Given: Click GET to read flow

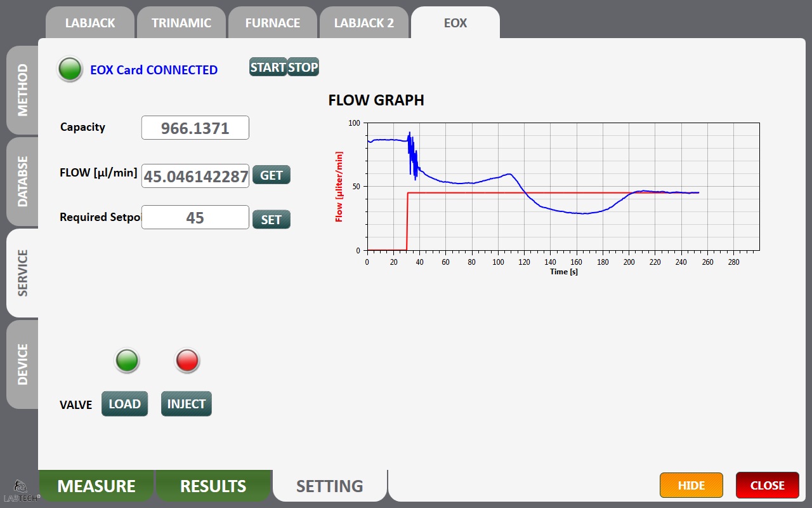Looking at the screenshot, I should pyautogui.click(x=272, y=175).
